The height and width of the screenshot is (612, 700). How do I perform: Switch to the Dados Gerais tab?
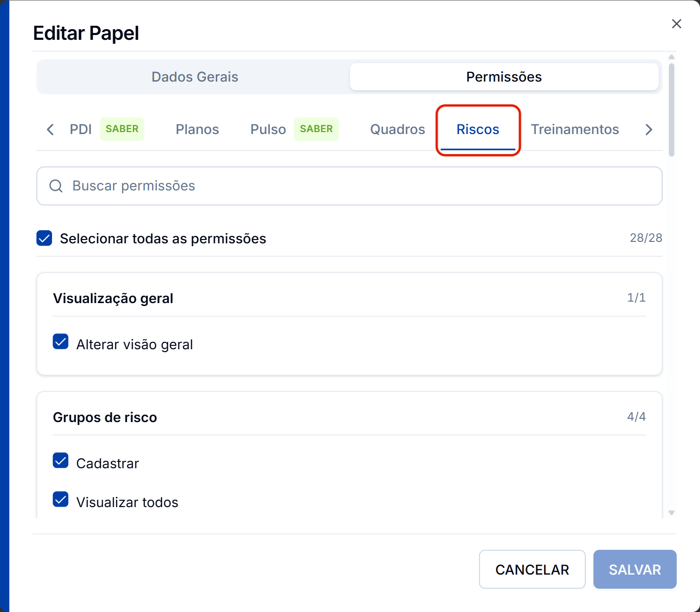tap(194, 77)
